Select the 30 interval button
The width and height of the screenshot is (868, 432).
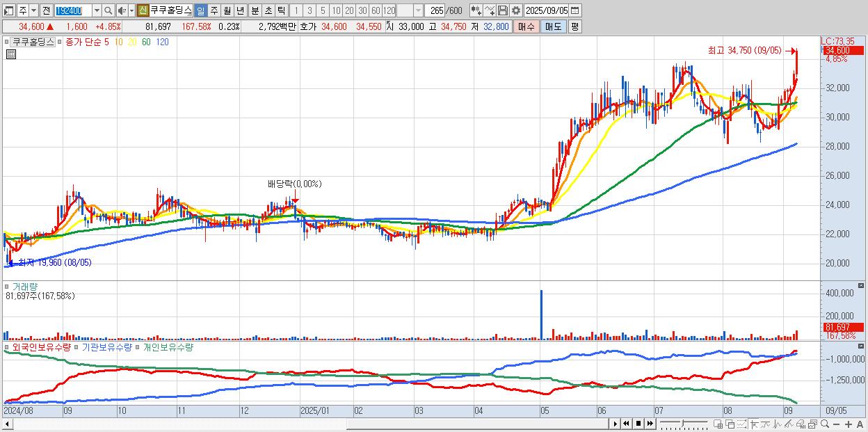tap(362, 10)
